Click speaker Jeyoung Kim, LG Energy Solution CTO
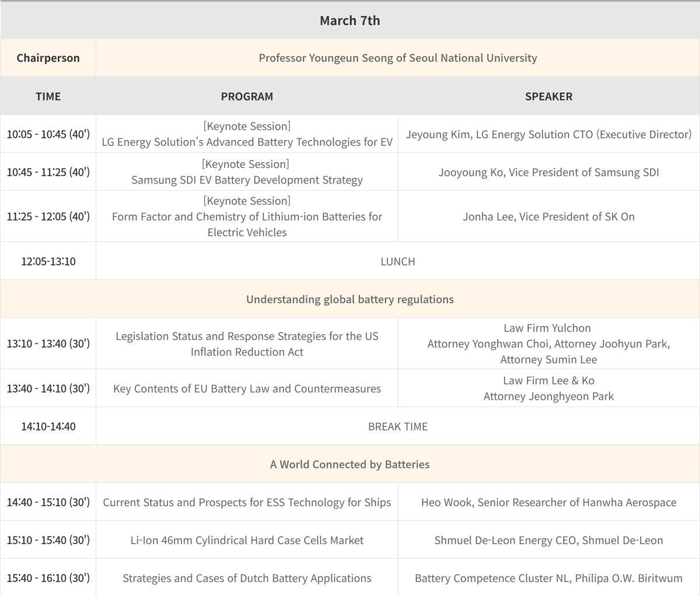700x596 pixels. tap(548, 134)
